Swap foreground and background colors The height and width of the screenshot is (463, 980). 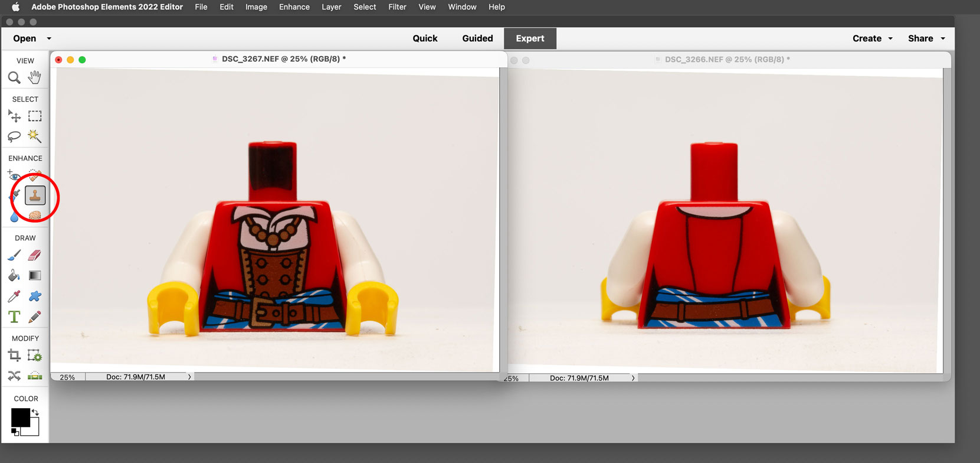35,412
